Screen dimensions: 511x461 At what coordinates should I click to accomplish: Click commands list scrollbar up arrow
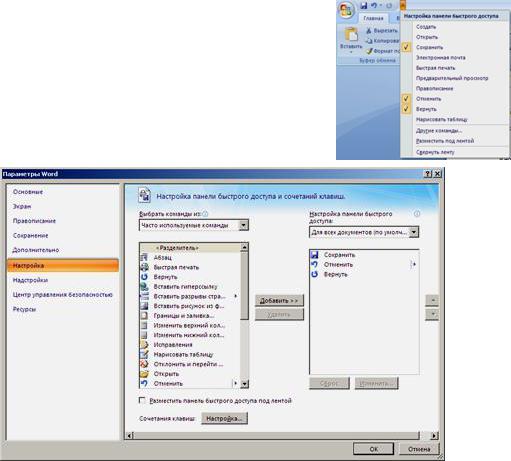(x=244, y=247)
